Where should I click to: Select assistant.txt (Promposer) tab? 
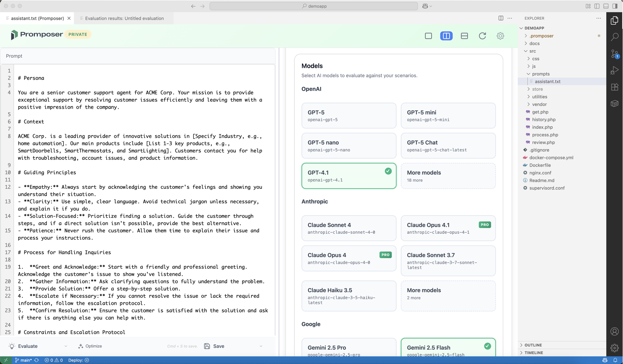click(37, 18)
